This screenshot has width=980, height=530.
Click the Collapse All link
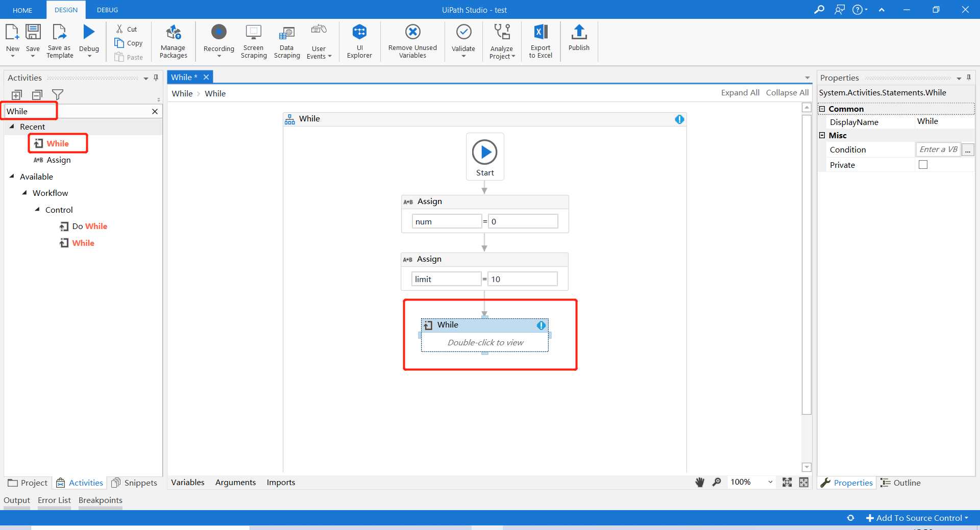point(787,93)
